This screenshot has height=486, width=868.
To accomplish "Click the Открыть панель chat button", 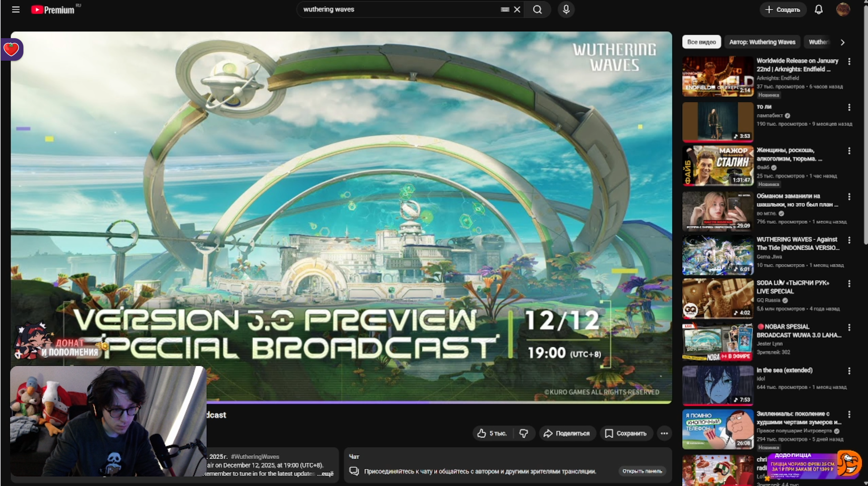I will pyautogui.click(x=642, y=471).
